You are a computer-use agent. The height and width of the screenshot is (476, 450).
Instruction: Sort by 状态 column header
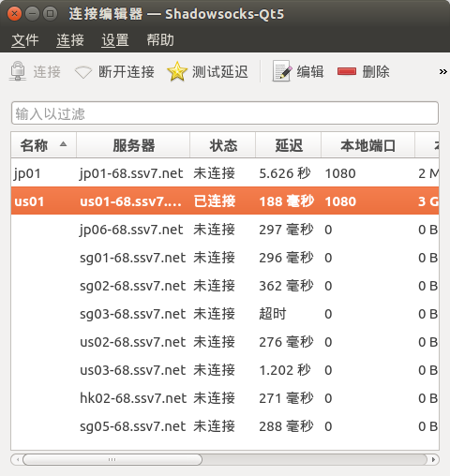(223, 145)
